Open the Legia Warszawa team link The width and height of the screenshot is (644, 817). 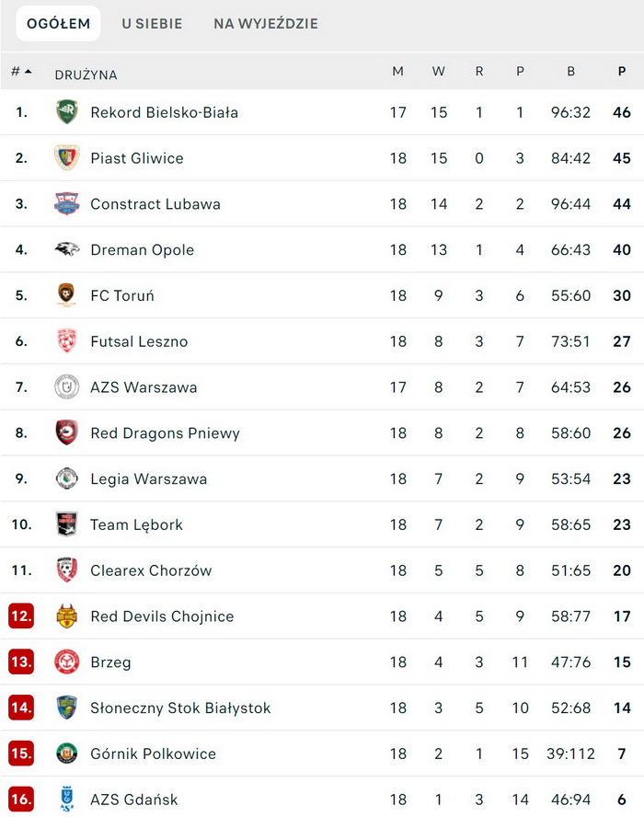[148, 478]
